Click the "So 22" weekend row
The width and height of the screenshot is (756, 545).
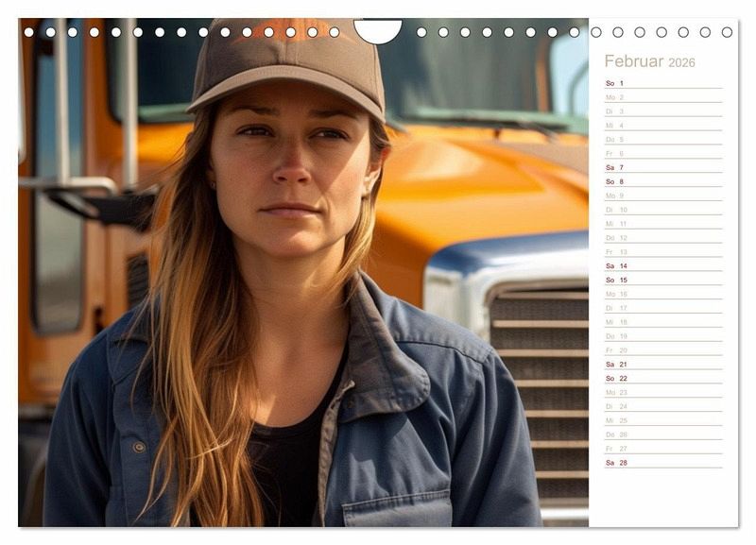pyautogui.click(x=663, y=378)
